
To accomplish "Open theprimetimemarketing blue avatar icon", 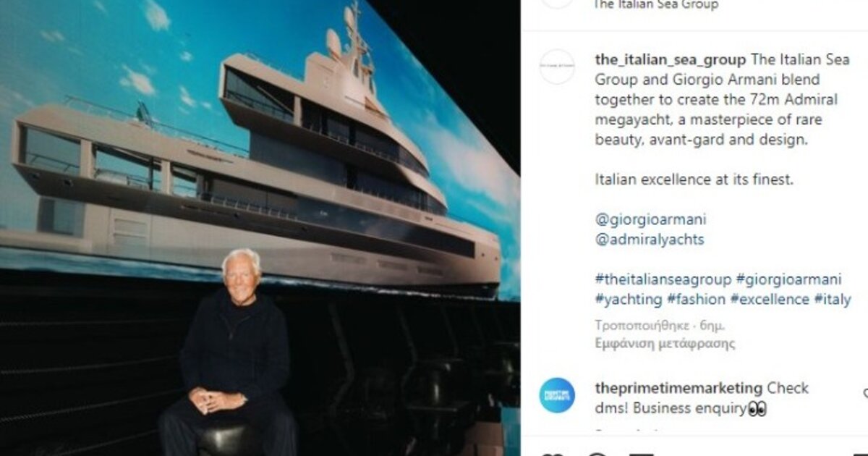I will [x=557, y=395].
